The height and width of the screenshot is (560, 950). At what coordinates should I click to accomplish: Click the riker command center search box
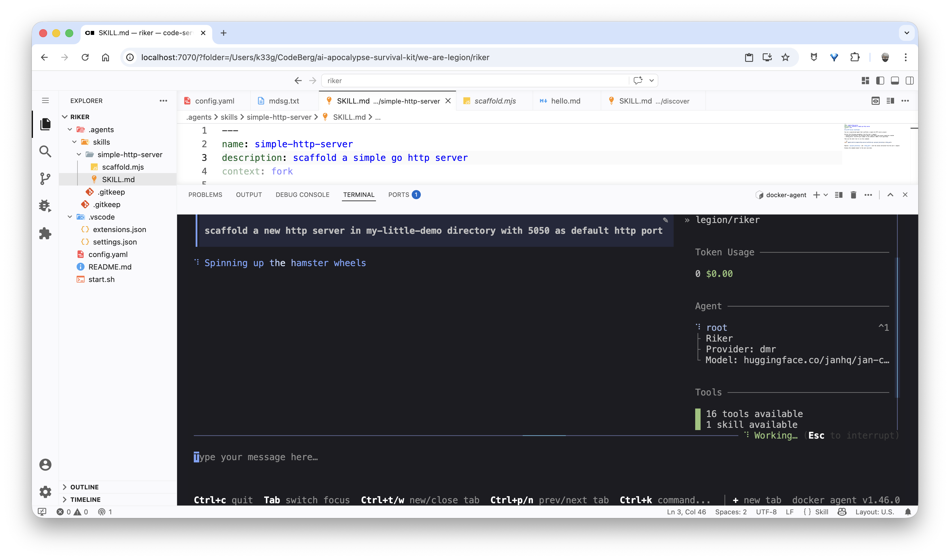pos(476,80)
